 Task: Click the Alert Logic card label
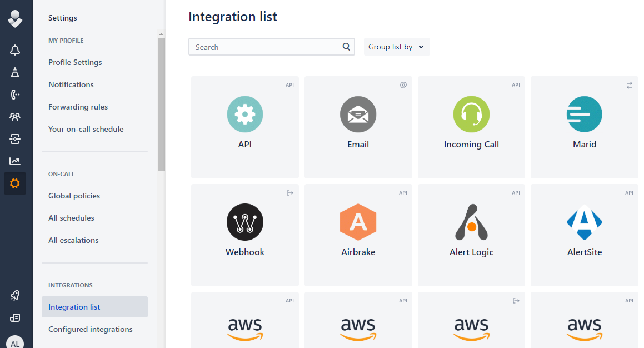(x=471, y=252)
